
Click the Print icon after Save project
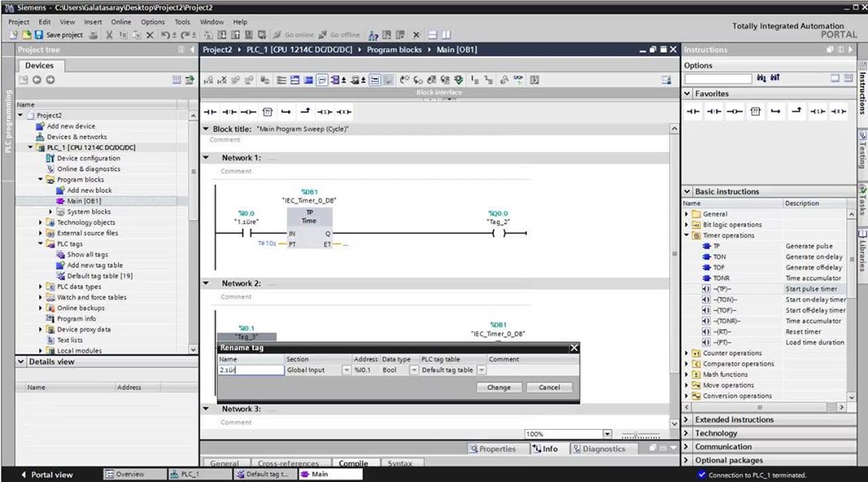(94, 35)
